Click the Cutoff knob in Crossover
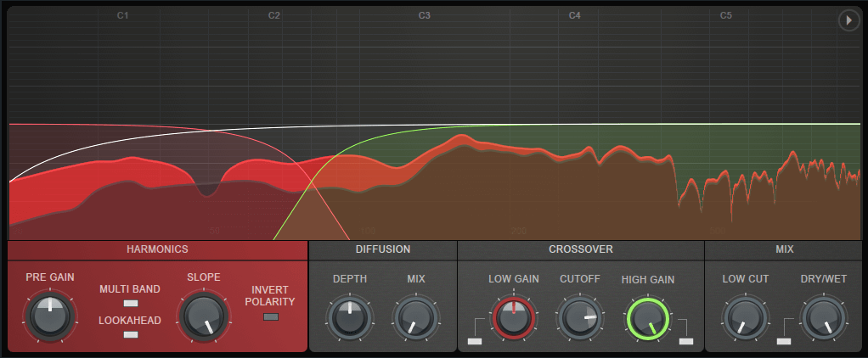The height and width of the screenshot is (358, 868). [579, 318]
